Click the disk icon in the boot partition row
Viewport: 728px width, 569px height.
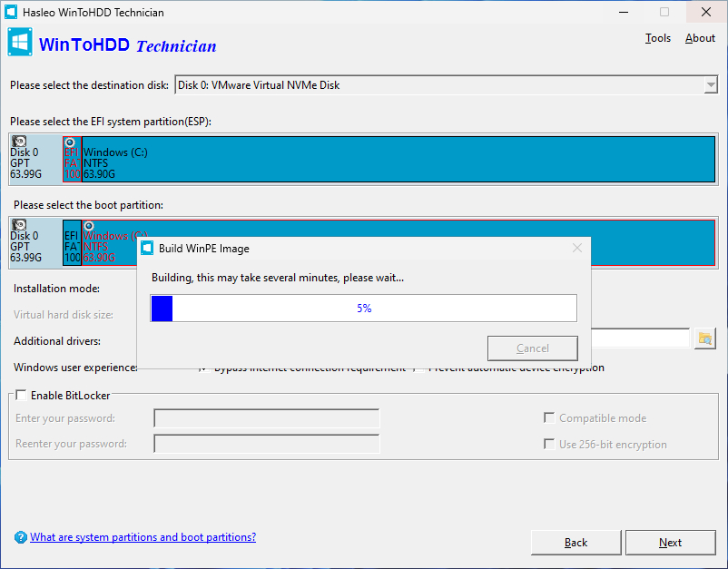click(x=19, y=224)
